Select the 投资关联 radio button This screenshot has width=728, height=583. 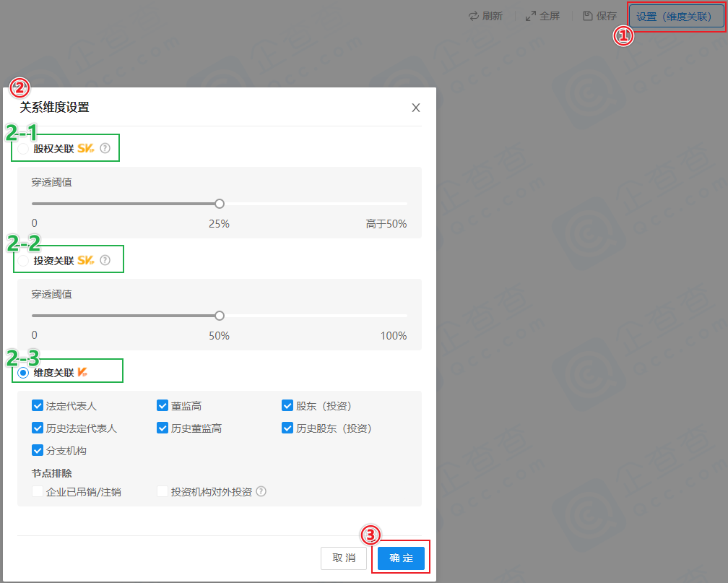click(x=24, y=261)
